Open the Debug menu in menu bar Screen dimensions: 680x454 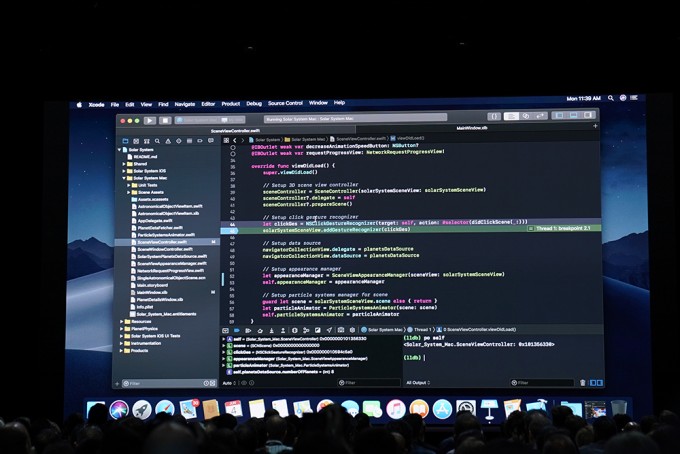point(254,103)
